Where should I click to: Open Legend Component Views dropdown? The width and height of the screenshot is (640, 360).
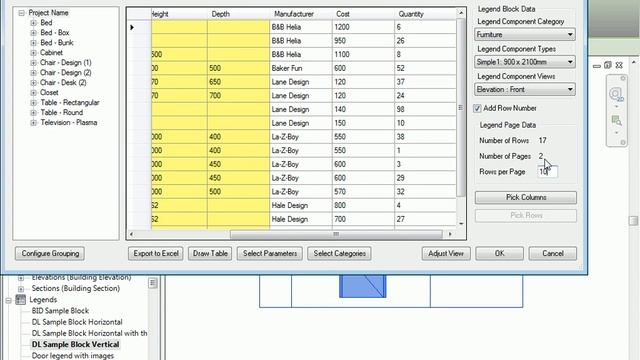click(525, 89)
